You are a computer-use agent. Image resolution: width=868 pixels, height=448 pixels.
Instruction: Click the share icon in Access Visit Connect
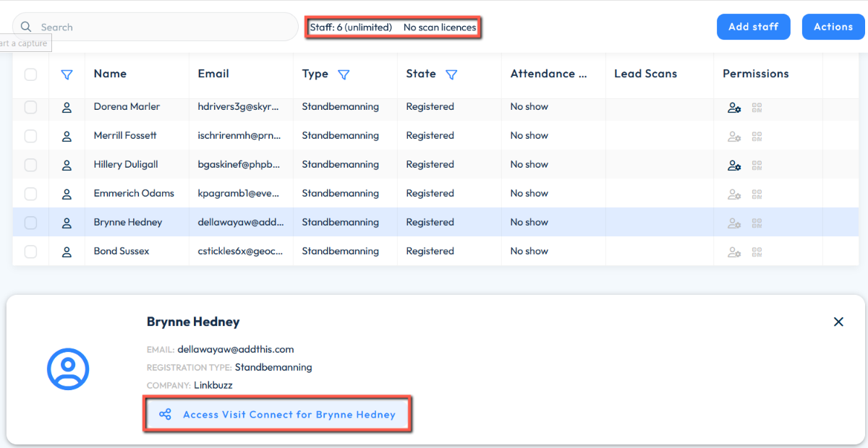tap(165, 415)
